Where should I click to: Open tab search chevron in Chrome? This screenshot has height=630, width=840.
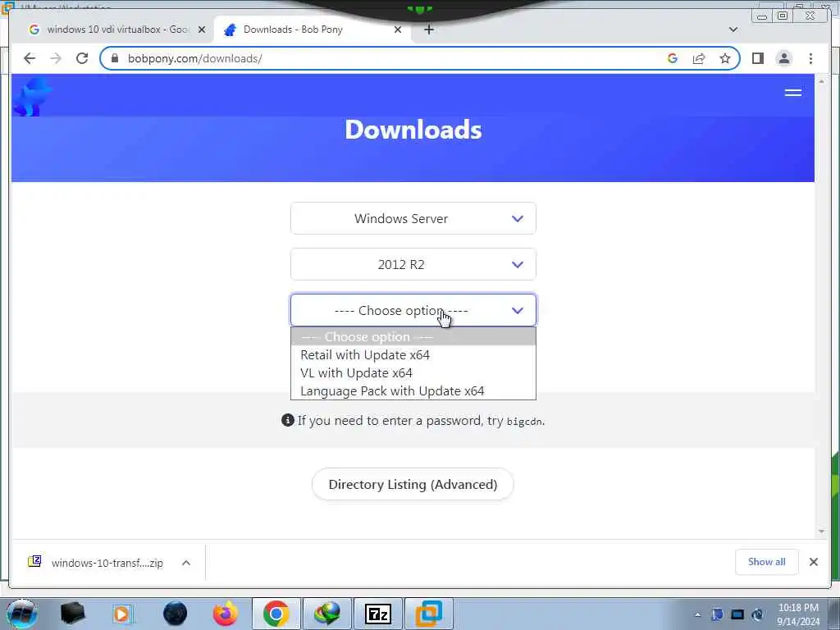coord(733,30)
